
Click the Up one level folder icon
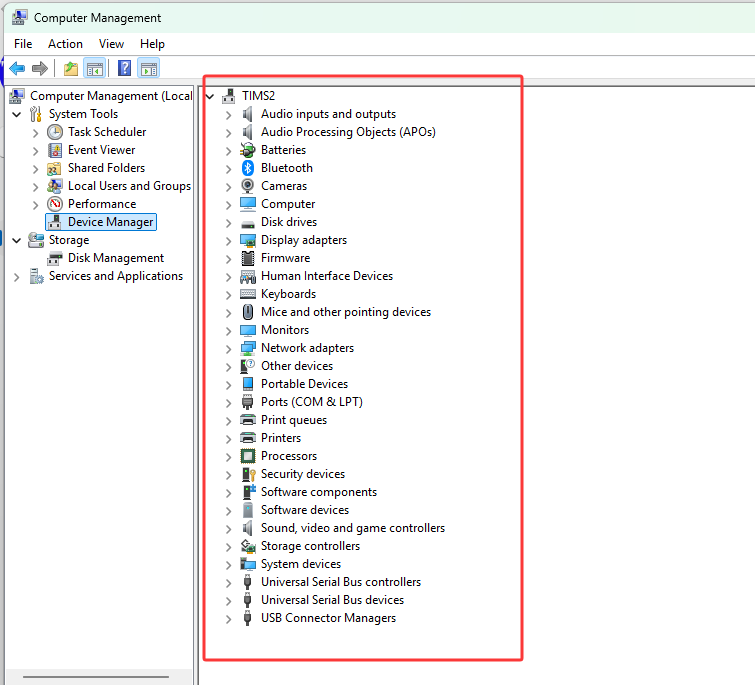click(x=70, y=68)
